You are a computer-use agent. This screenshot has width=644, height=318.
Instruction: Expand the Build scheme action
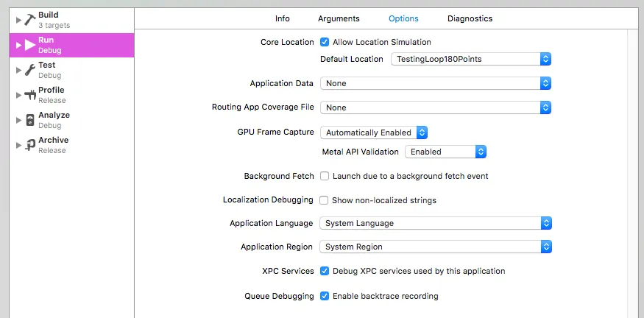18,20
